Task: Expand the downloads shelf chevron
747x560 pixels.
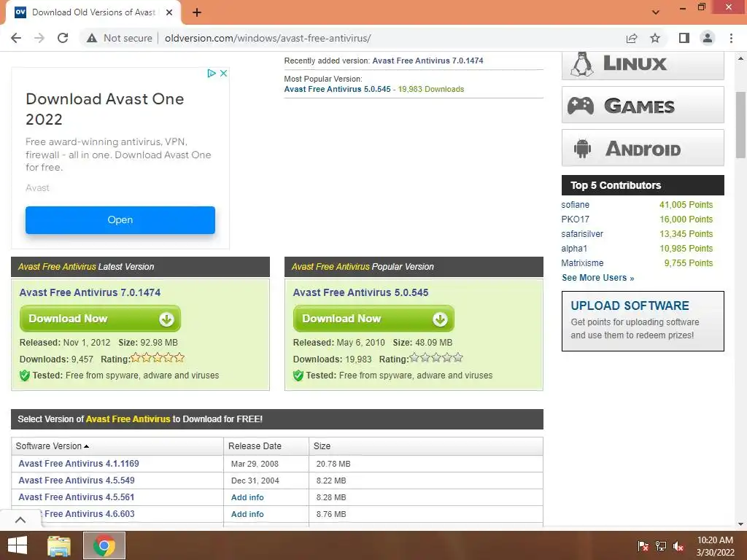Action: coord(20,520)
